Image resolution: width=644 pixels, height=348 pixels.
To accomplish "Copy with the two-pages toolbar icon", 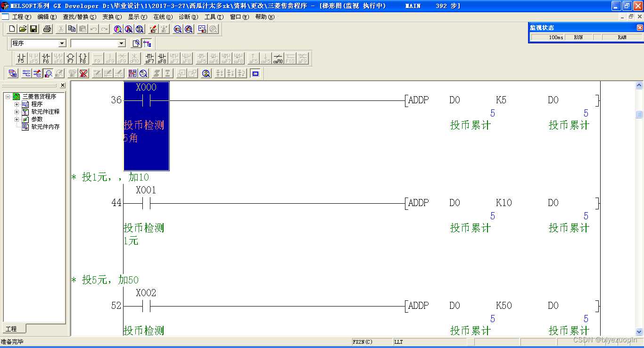I will tap(72, 29).
